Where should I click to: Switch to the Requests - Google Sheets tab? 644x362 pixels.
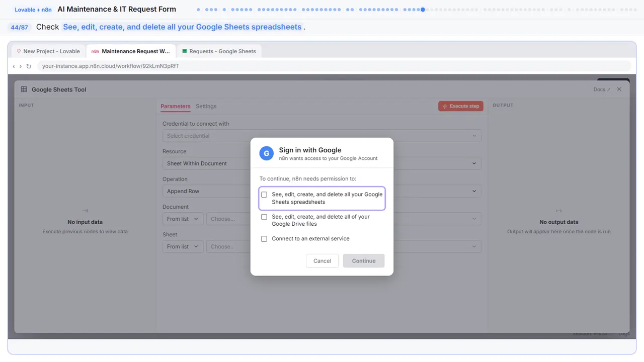(219, 51)
